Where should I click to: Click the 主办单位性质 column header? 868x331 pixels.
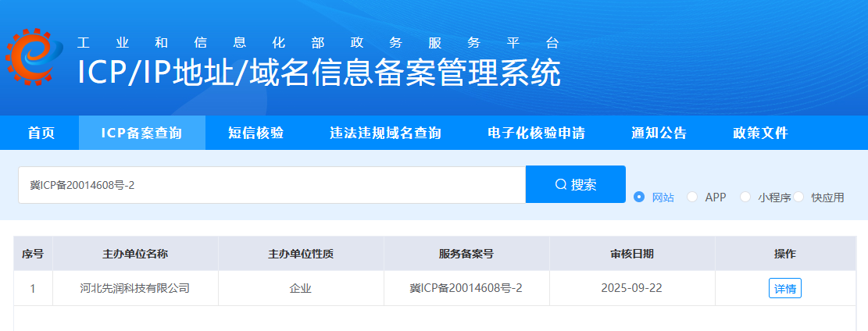[x=301, y=254]
